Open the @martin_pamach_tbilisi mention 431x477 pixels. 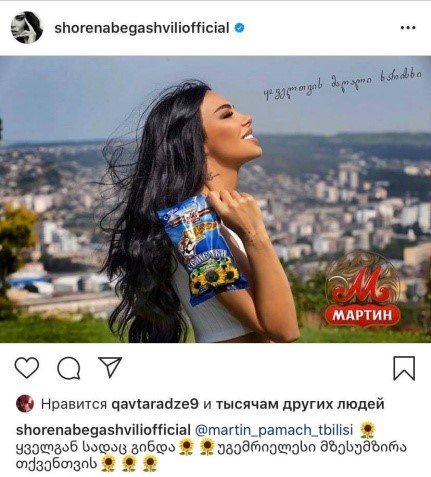click(x=274, y=430)
